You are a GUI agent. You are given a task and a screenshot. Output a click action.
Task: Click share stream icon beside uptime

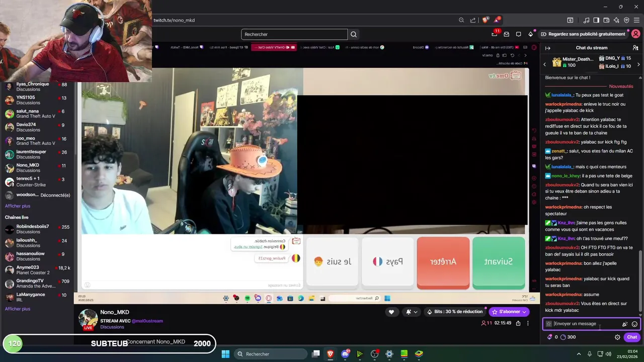point(518,323)
